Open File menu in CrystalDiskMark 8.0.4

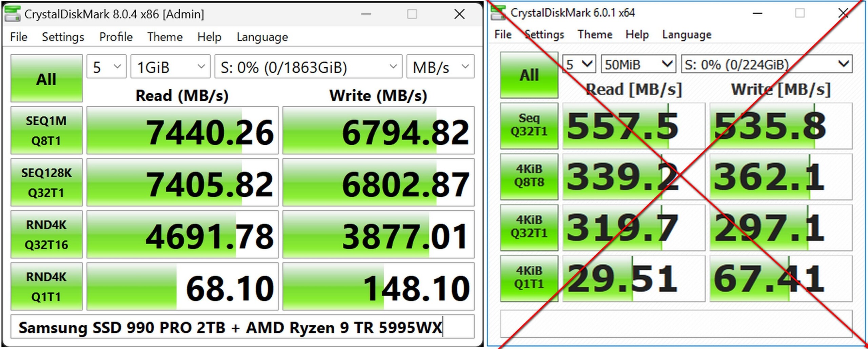(x=19, y=37)
